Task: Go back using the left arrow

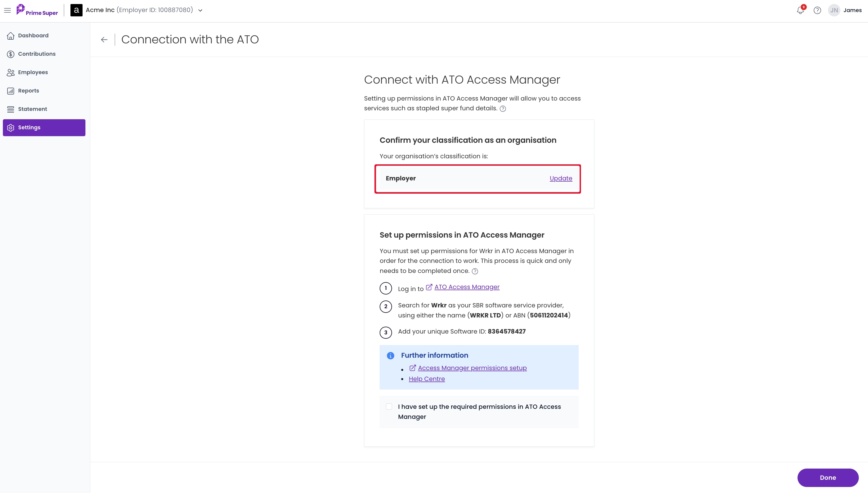Action: 104,40
